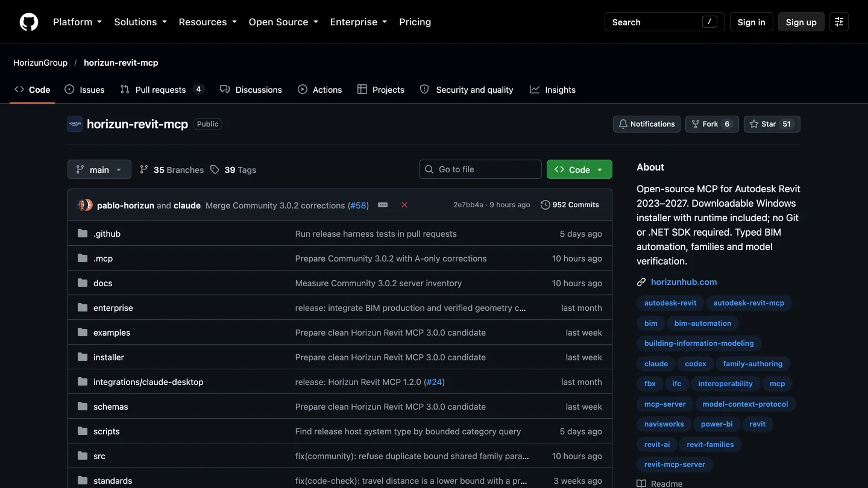Click the Sign in button

(751, 22)
